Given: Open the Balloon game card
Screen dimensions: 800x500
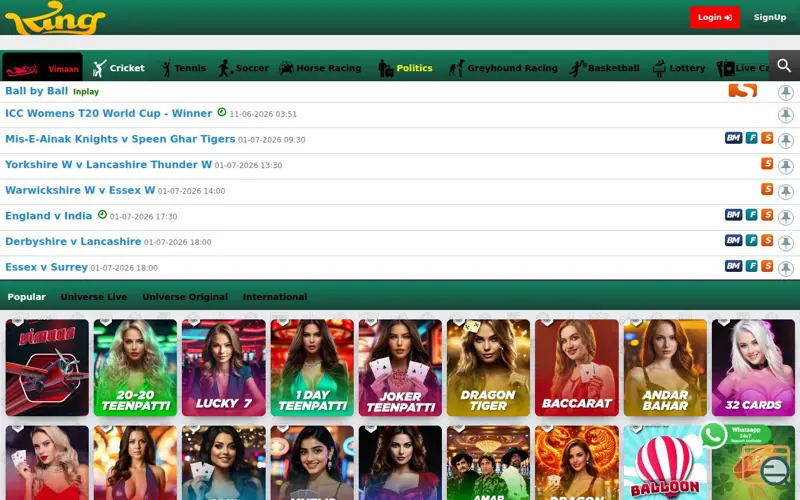Looking at the screenshot, I should (665, 463).
